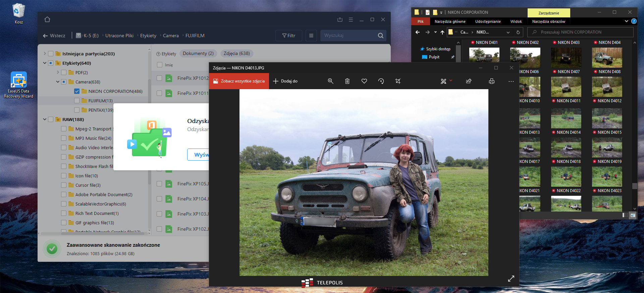
Task: Check the PENTAX(139) folder checkbox
Action: tap(77, 110)
